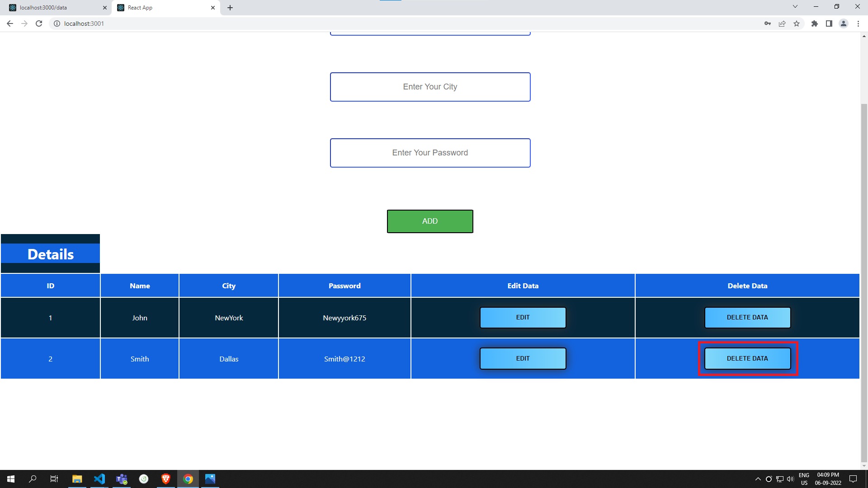Viewport: 868px width, 488px height.
Task: Open Visual Studio Code from the taskbar
Action: pos(99,479)
